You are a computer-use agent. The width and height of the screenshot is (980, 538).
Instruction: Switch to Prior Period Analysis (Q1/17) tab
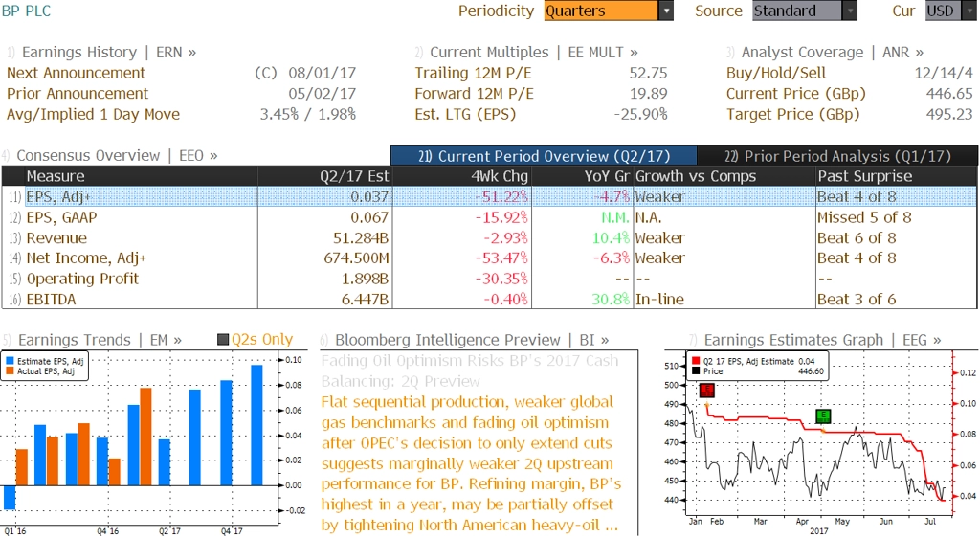[837, 156]
